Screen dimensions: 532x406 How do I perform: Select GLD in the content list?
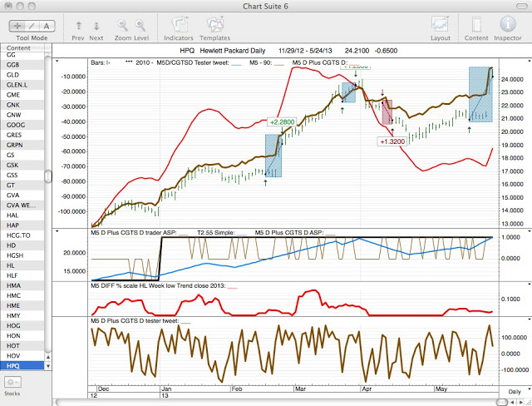point(22,75)
